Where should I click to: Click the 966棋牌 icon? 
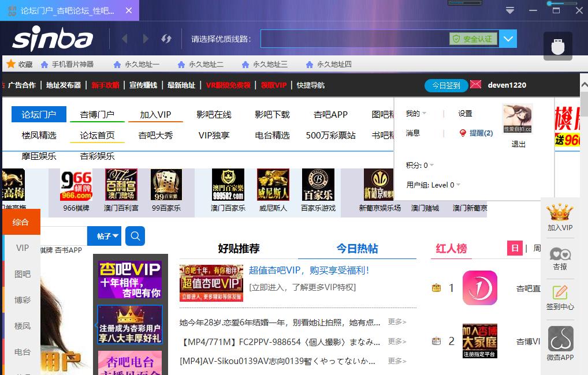76,184
